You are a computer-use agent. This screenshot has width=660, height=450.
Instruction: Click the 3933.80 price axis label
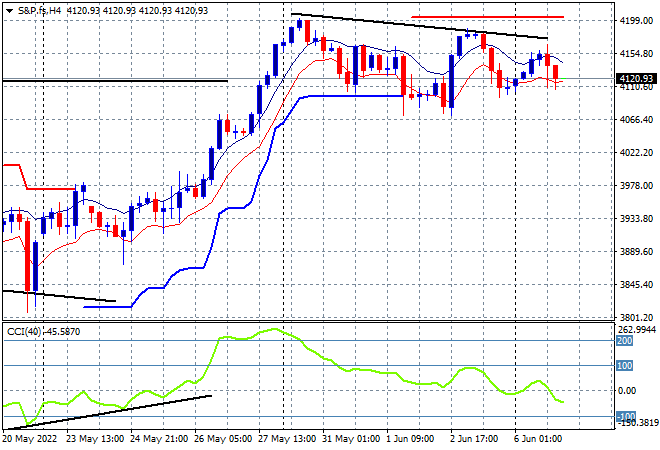click(x=636, y=218)
